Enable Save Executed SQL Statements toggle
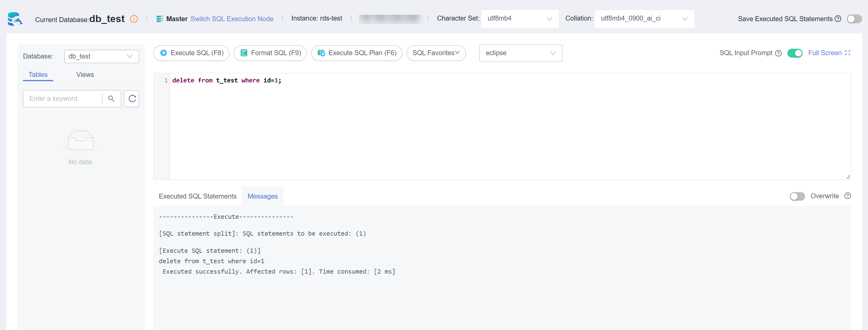Image resolution: width=868 pixels, height=330 pixels. click(x=854, y=19)
